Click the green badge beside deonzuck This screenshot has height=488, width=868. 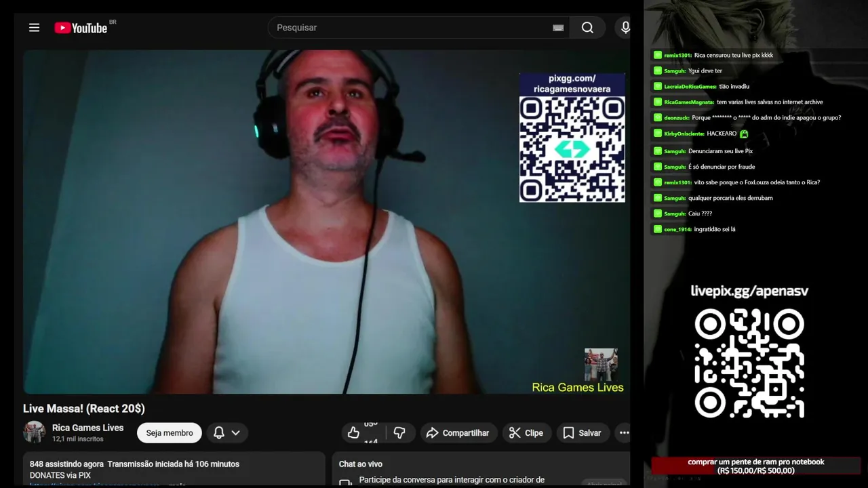pyautogui.click(x=658, y=117)
